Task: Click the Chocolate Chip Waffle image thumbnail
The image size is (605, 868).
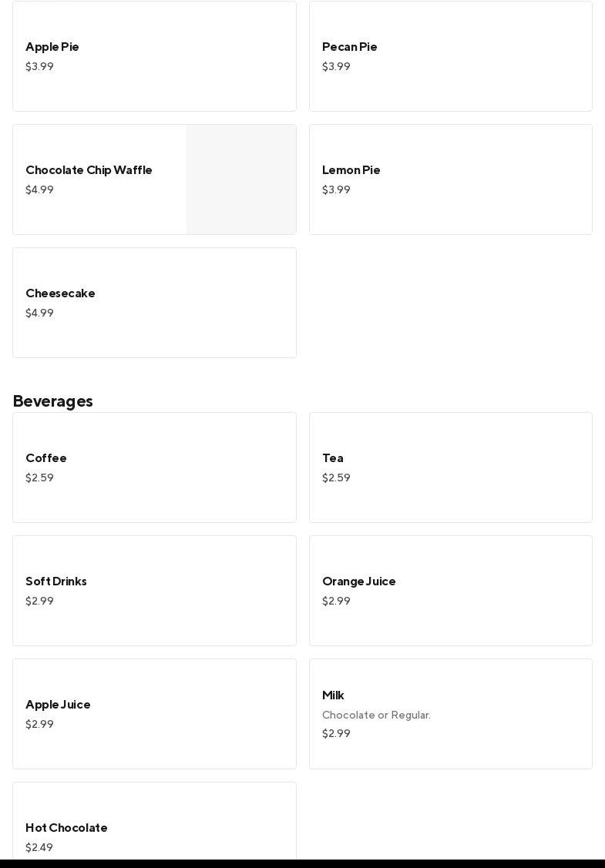Action: coord(241,179)
